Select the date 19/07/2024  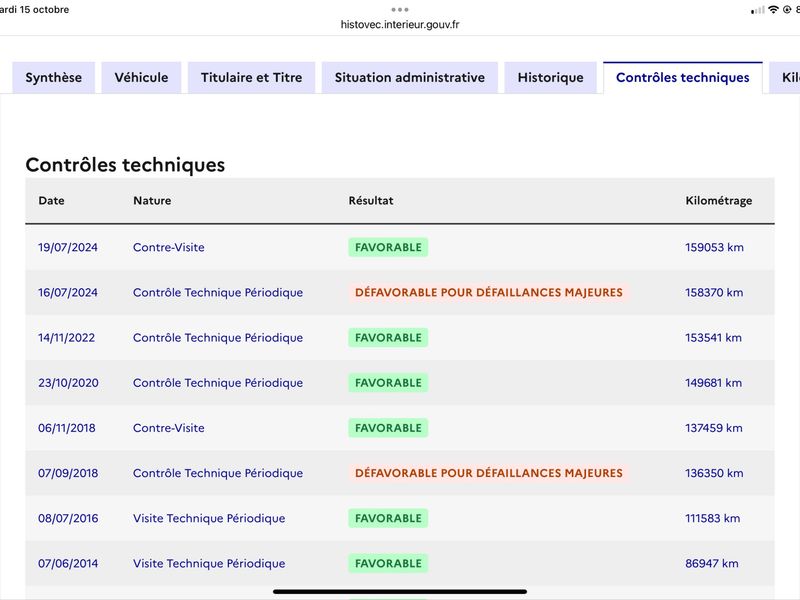pyautogui.click(x=68, y=247)
